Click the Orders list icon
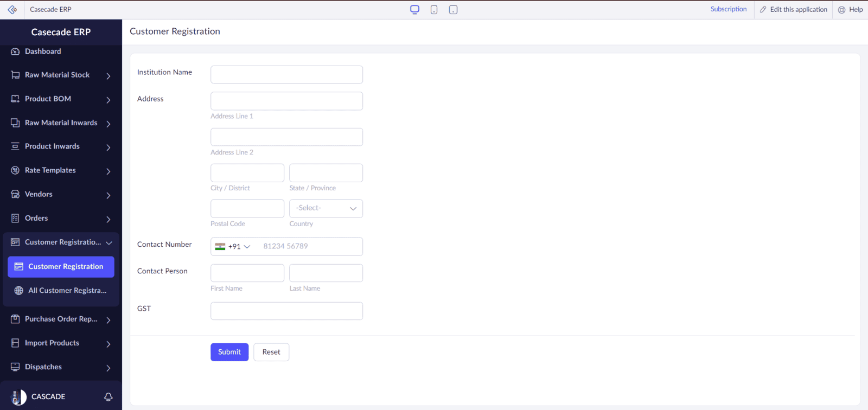The image size is (868, 410). [x=15, y=218]
